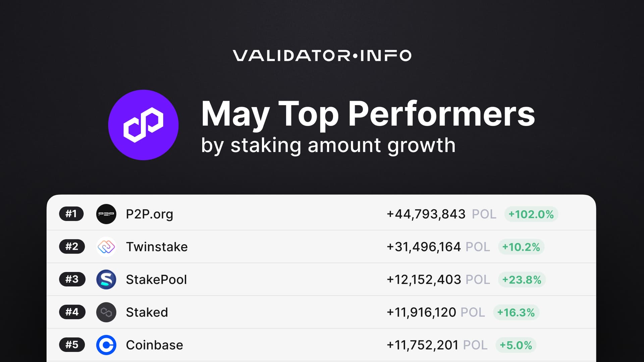Click the Staked validator logo
Viewport: 644px width, 362px height.
click(106, 312)
